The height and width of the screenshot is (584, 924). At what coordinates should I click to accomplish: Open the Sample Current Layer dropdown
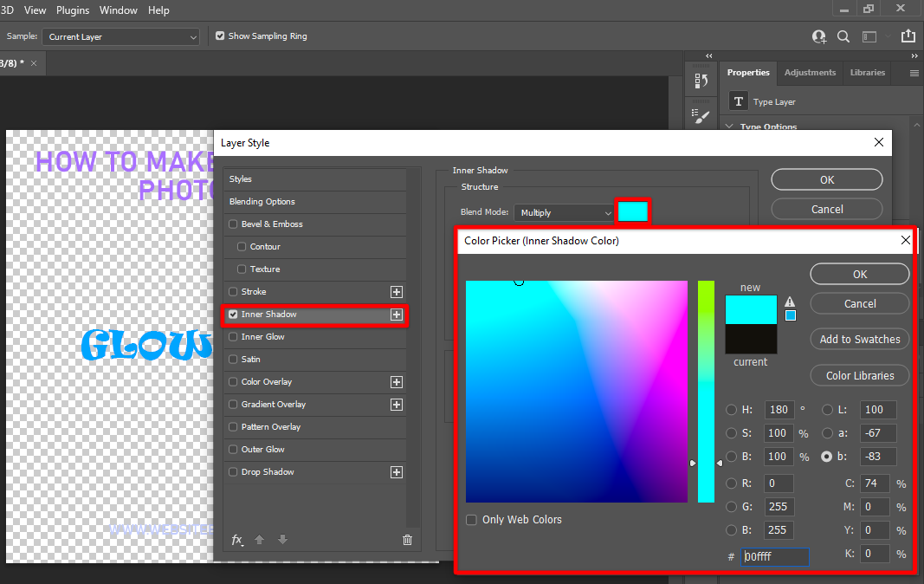coord(120,37)
